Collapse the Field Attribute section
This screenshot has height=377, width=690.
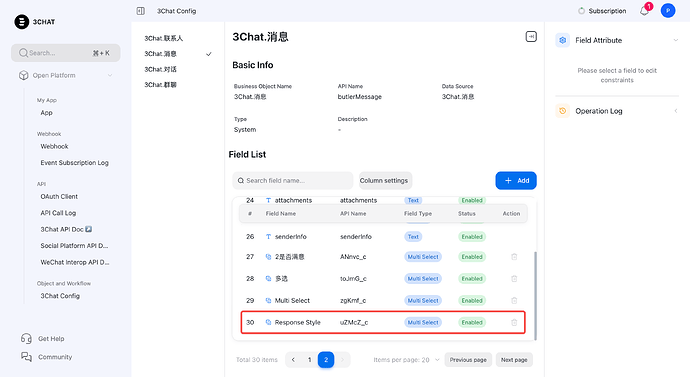tap(675, 40)
